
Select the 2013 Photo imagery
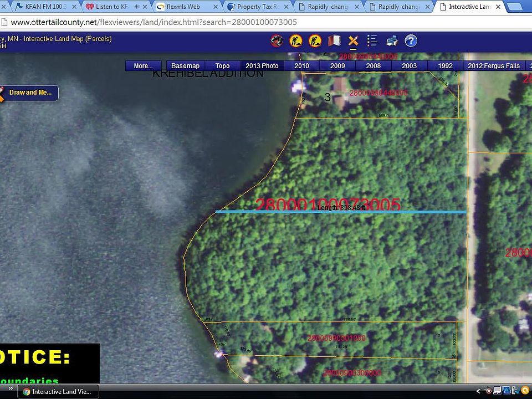(262, 66)
